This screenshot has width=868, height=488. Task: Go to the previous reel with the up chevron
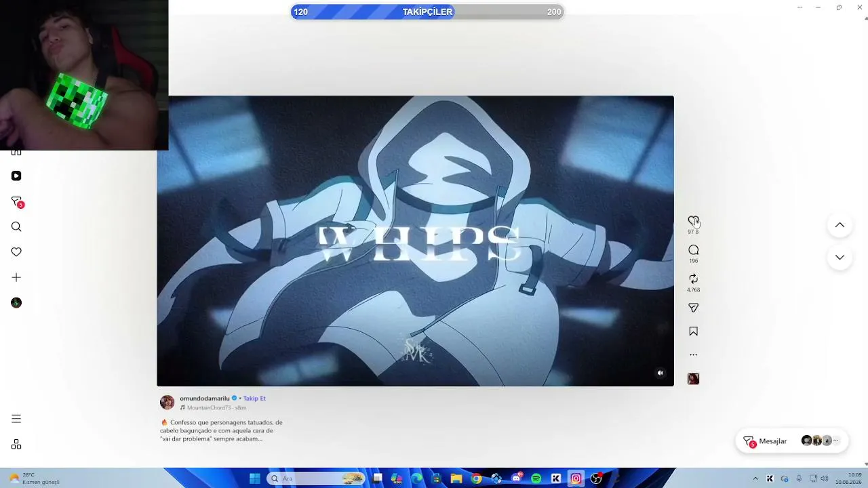840,225
